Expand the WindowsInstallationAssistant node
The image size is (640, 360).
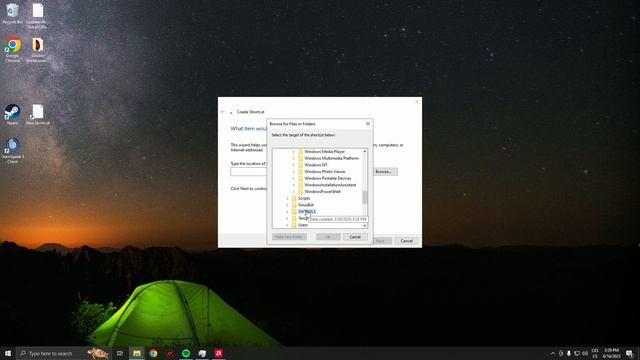coord(293,185)
